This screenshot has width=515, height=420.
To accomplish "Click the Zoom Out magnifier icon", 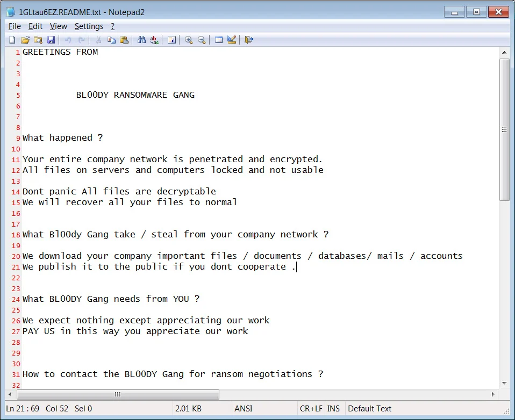I will (x=202, y=40).
